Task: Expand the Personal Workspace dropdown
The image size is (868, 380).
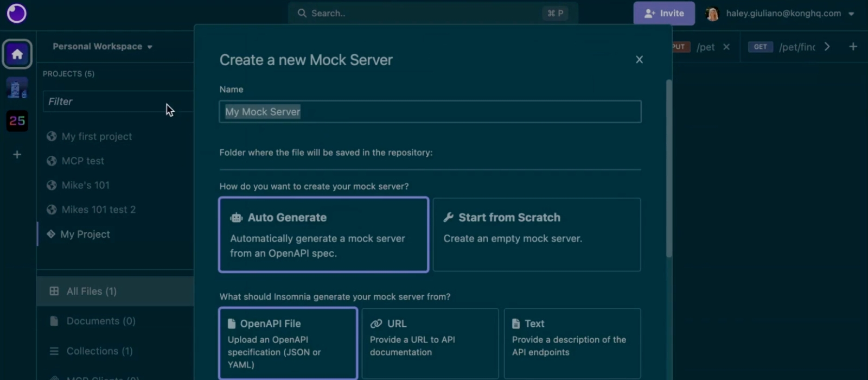Action: (x=103, y=47)
